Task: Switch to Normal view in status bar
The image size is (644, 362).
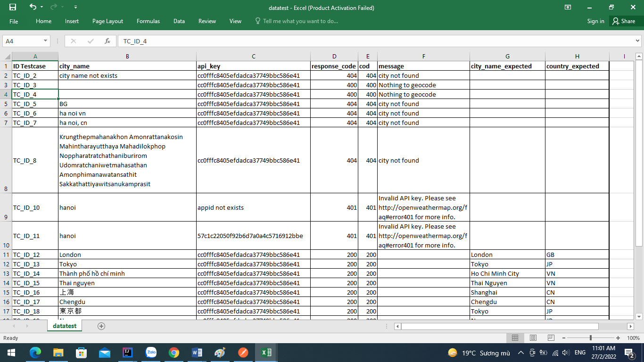Action: click(x=515, y=338)
